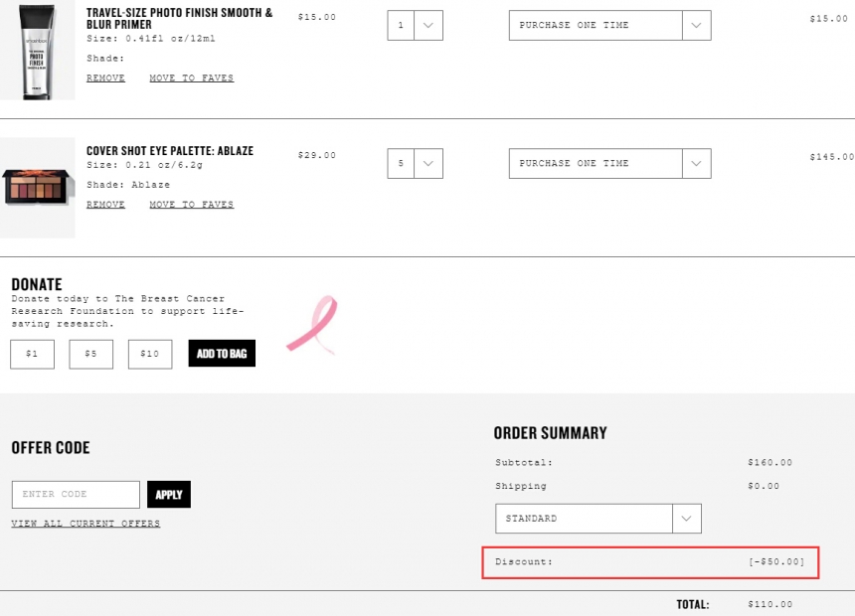Expand Purchase One Time dropdown for eye palette

pos(609,164)
